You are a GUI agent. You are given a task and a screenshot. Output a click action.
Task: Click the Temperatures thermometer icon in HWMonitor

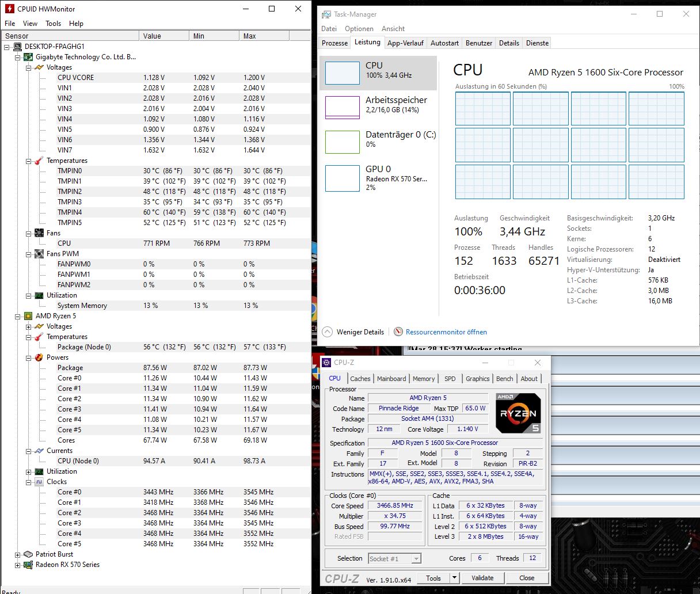pos(39,161)
